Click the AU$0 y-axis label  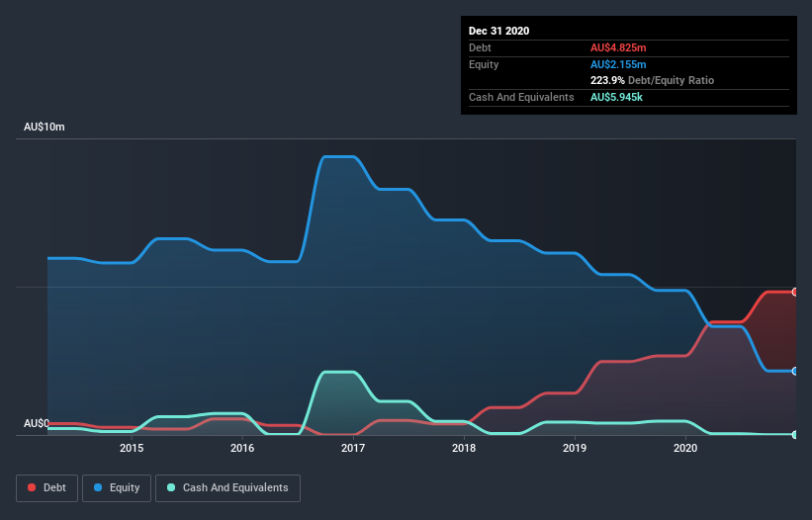point(37,424)
